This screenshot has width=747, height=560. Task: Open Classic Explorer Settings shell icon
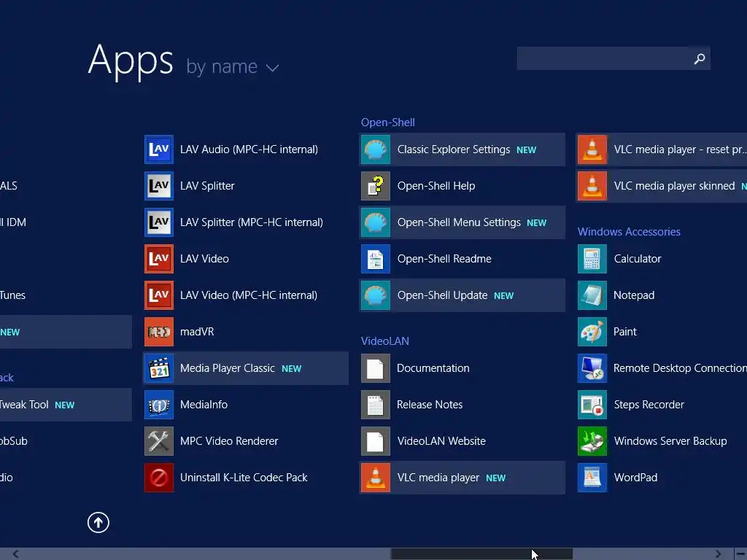(376, 149)
